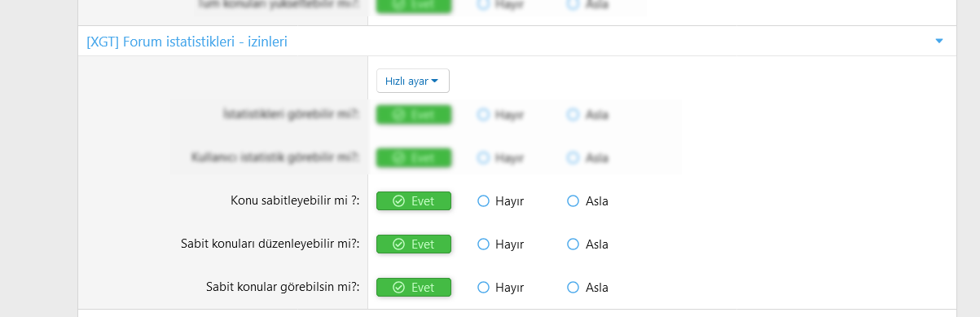Select Hayır for İstatistikleri görebilir mi
980x317 pixels.
500,115
